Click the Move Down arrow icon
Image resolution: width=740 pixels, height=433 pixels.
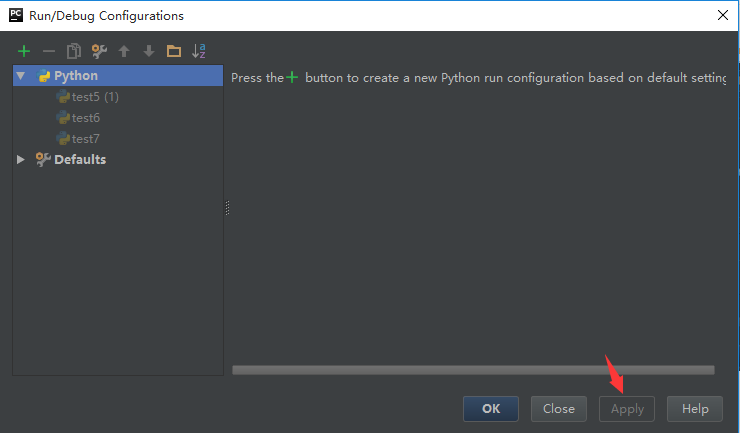(149, 51)
